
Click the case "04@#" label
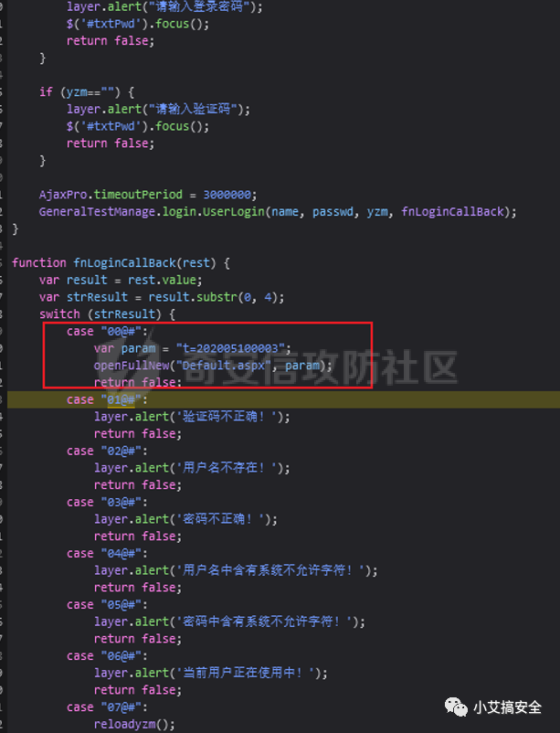tap(107, 553)
